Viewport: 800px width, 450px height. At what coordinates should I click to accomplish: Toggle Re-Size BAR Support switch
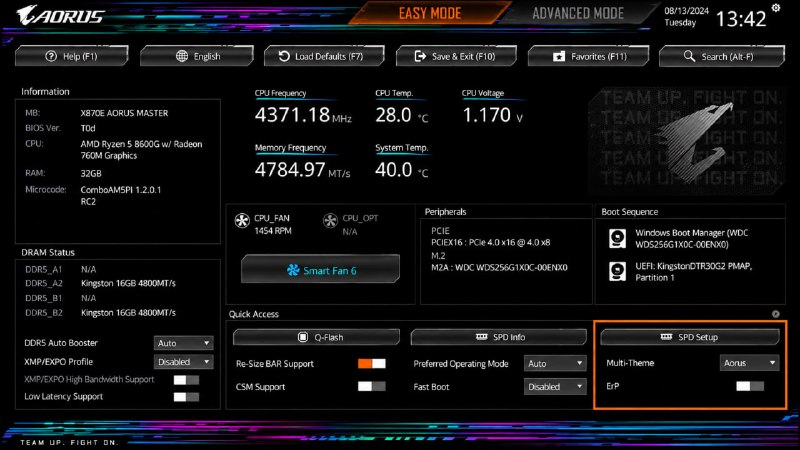371,363
